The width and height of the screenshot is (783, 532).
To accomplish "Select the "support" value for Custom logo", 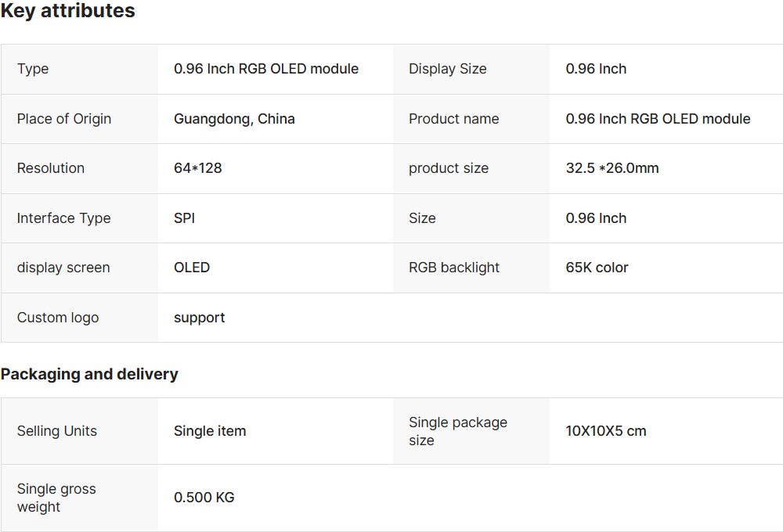I will [x=200, y=318].
